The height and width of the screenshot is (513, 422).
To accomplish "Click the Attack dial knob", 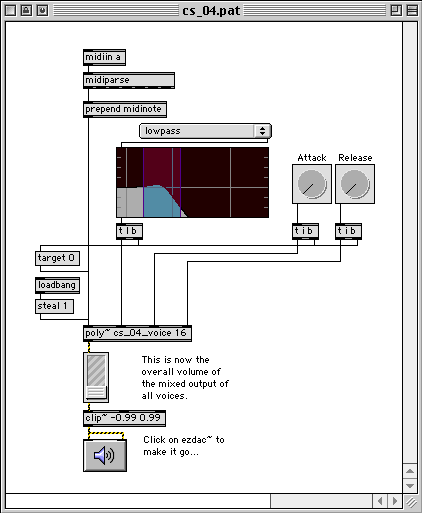I will (312, 184).
